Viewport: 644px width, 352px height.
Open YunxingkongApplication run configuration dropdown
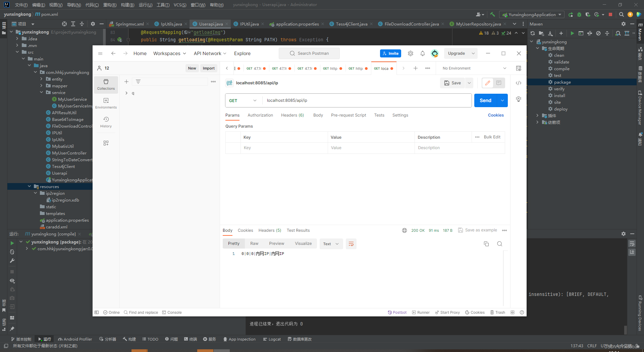(x=532, y=14)
